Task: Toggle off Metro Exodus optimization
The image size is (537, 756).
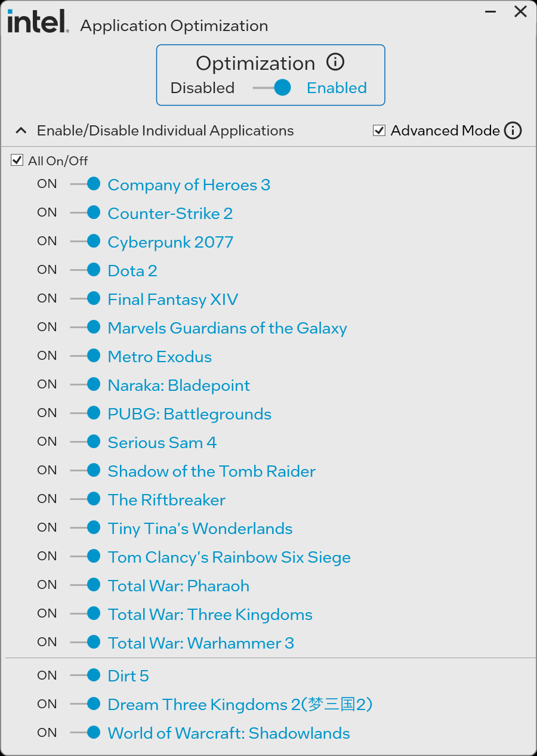Action: point(85,356)
